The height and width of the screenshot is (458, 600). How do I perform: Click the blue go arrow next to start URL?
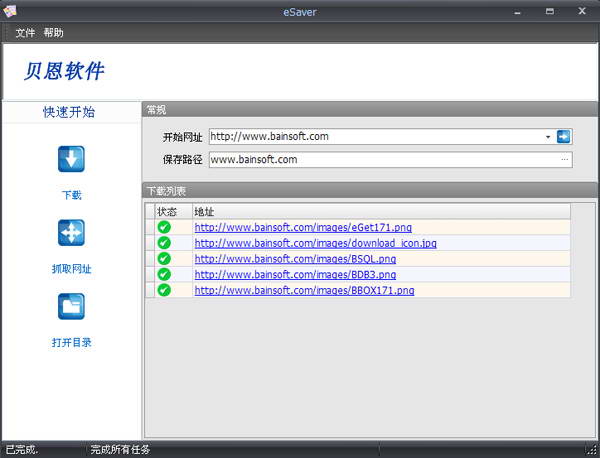click(x=563, y=137)
